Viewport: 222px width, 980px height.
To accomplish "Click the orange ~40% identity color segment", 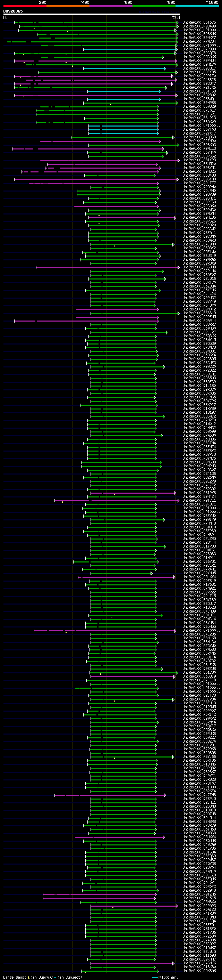I will click(68, 6).
